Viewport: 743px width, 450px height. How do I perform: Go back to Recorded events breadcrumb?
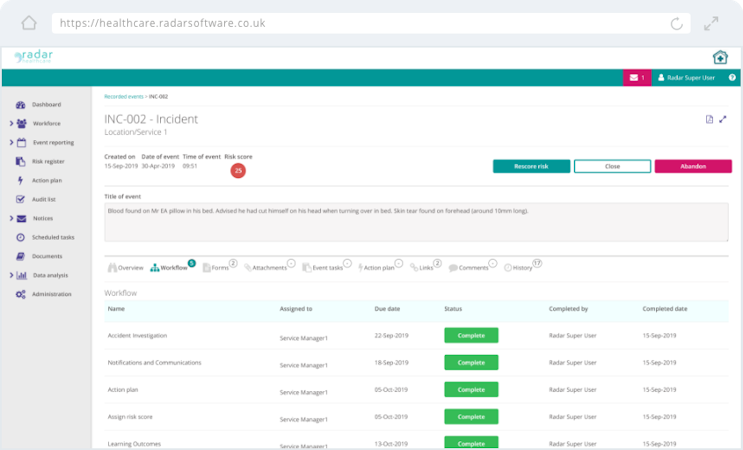tap(124, 97)
